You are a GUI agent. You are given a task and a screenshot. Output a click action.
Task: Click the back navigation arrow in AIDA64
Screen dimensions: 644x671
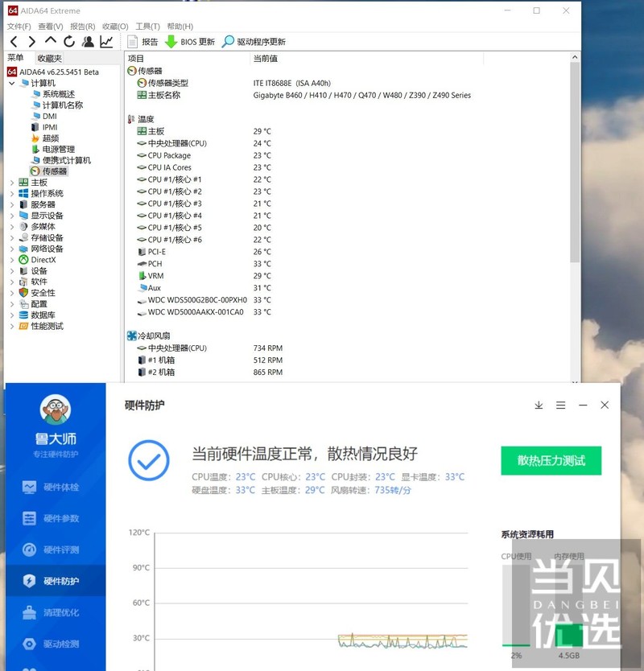11,41
